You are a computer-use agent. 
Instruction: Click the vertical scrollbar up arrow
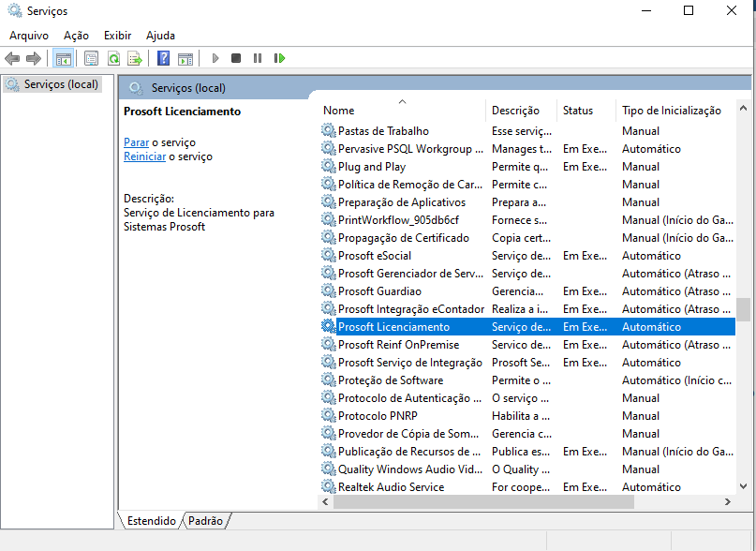click(x=743, y=109)
